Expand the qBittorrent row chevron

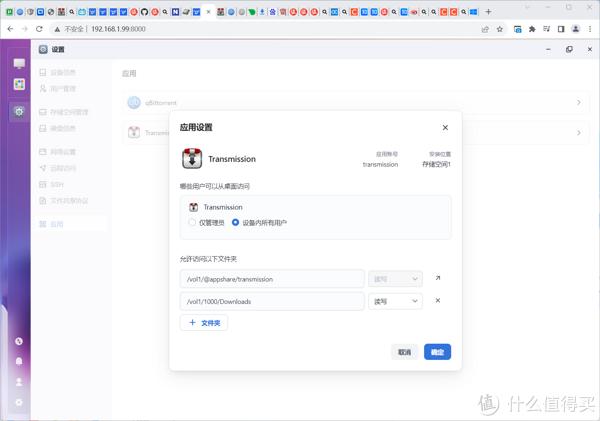click(579, 102)
